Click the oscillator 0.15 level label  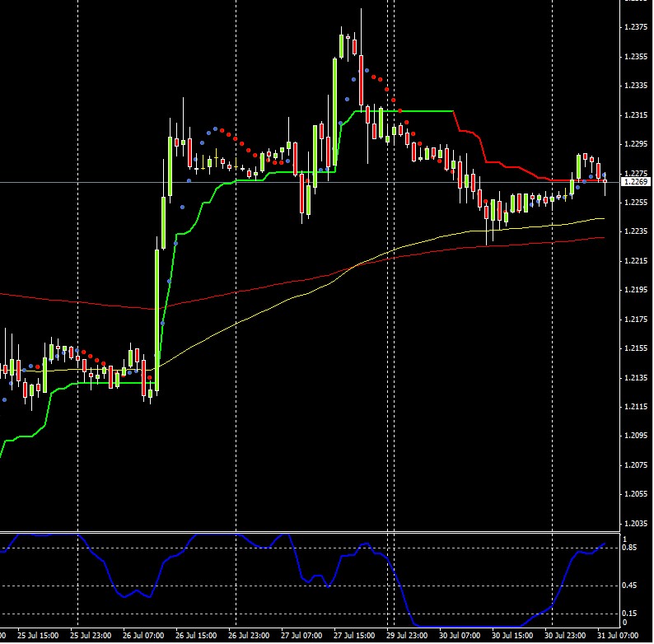[x=629, y=614]
